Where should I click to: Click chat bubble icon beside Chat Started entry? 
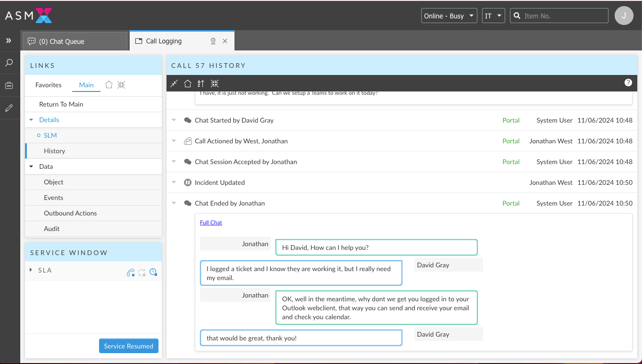point(188,120)
